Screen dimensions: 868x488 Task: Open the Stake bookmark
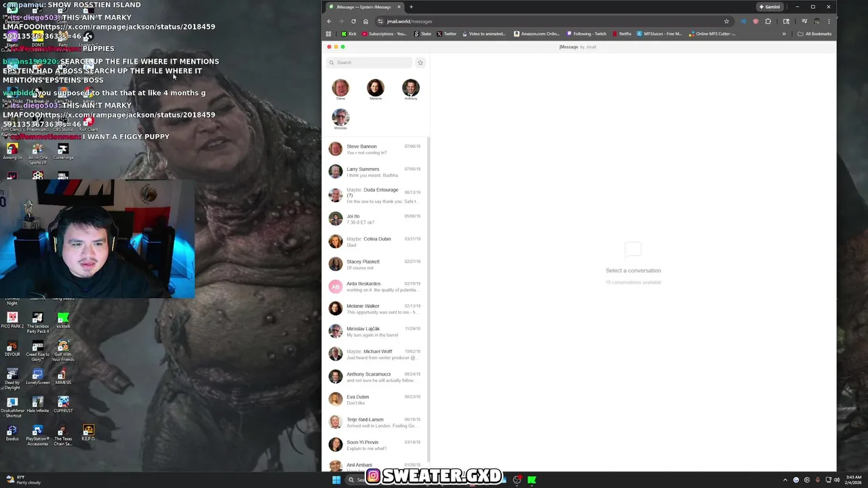click(422, 34)
